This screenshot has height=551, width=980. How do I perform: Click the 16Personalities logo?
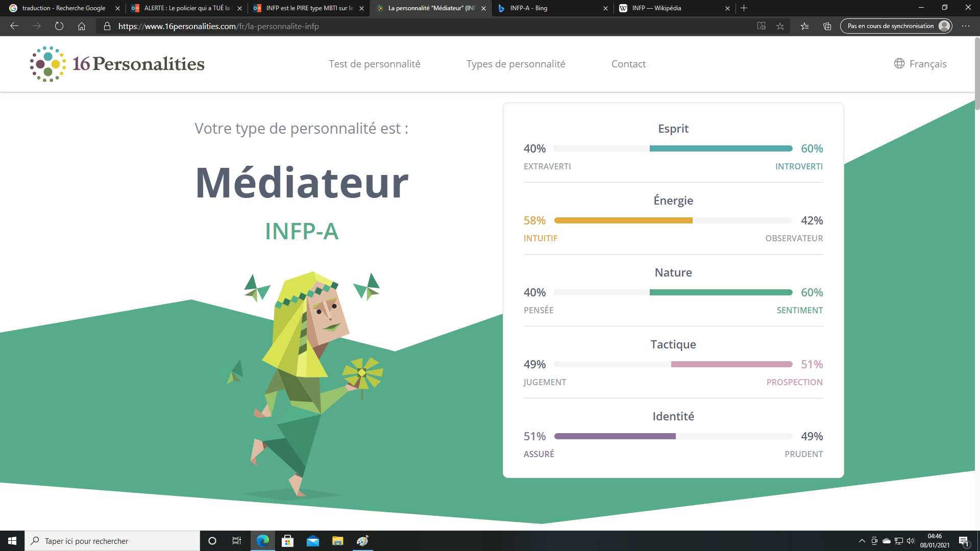(117, 64)
